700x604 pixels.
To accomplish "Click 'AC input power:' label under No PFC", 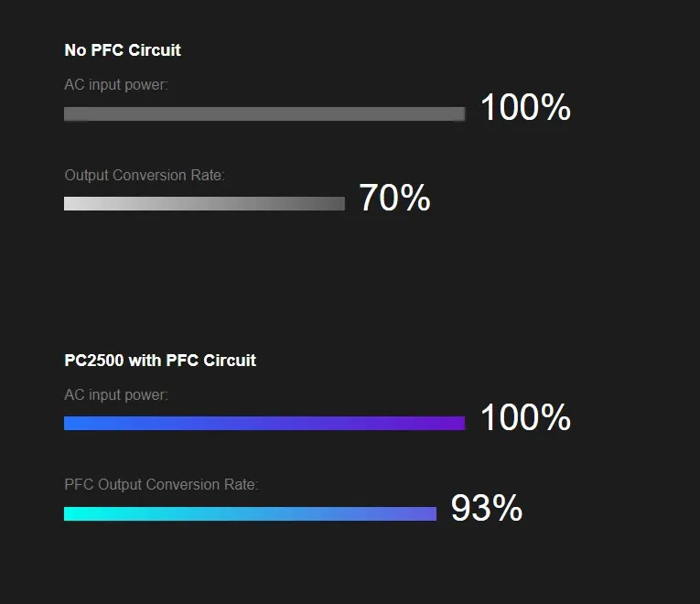I will pyautogui.click(x=116, y=85).
